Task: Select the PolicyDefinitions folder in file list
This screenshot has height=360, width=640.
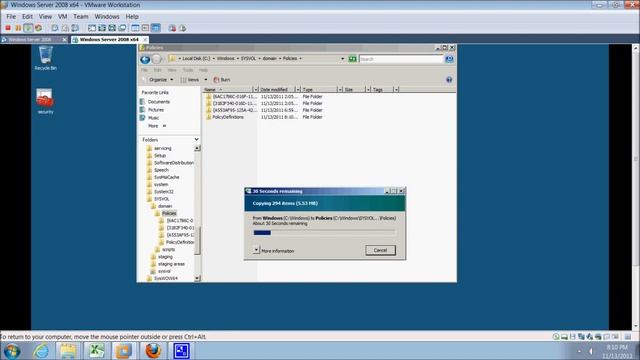Action: (225, 117)
